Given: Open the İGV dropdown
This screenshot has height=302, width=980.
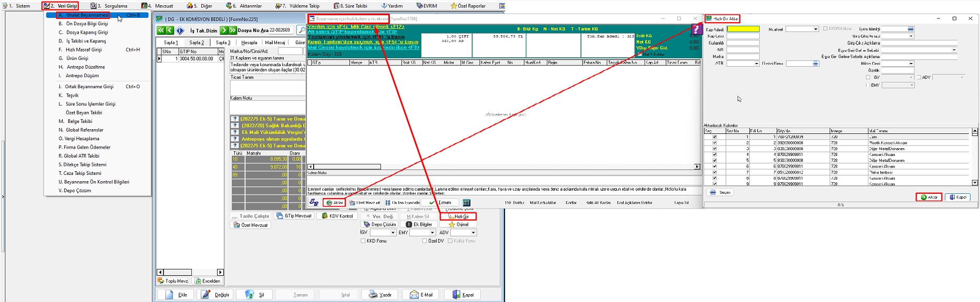Looking at the screenshot, I should [x=391, y=233].
